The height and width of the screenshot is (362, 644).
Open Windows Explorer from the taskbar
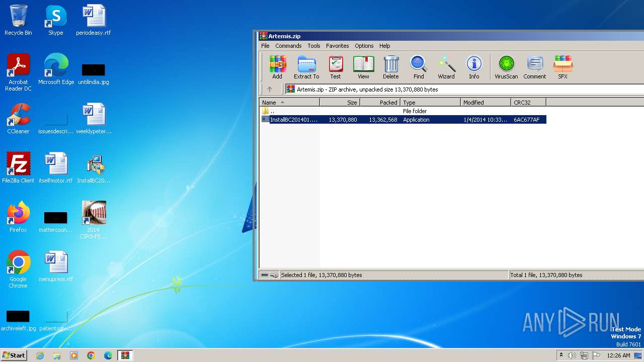tap(57, 355)
